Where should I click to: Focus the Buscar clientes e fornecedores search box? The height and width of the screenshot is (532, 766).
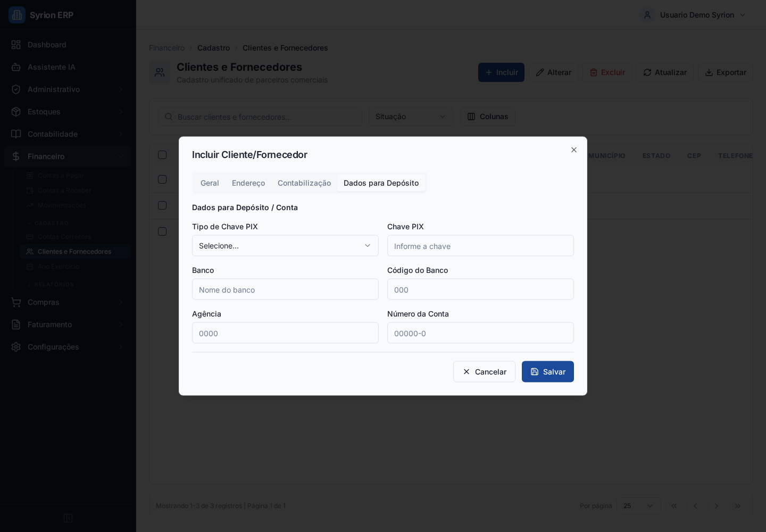pos(260,117)
